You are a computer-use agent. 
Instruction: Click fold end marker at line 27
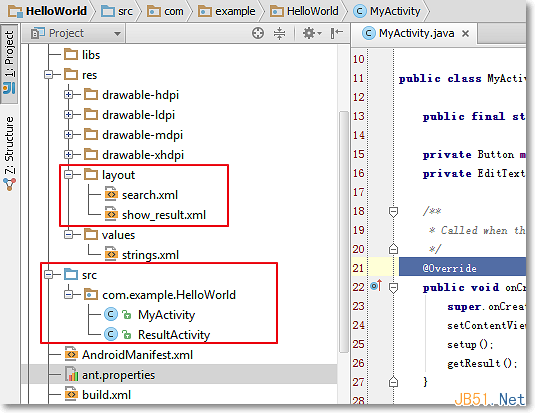point(393,381)
